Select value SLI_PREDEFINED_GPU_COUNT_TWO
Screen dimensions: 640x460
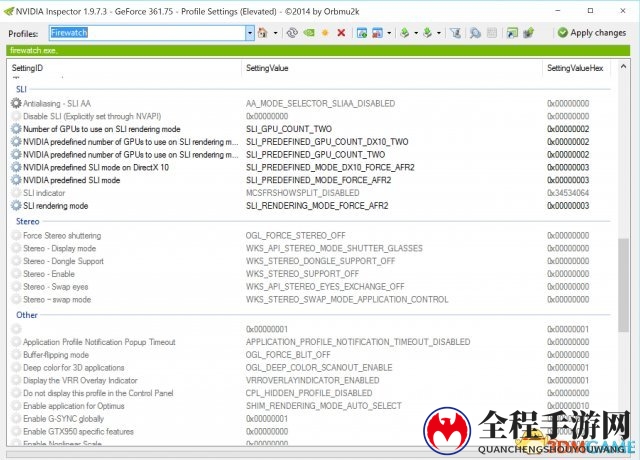click(x=315, y=155)
